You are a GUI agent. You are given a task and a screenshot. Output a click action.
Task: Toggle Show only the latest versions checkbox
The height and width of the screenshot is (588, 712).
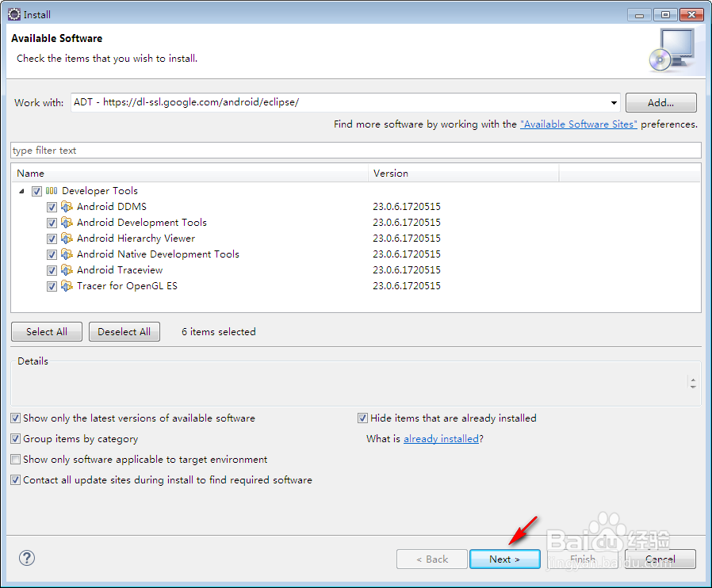[15, 418]
